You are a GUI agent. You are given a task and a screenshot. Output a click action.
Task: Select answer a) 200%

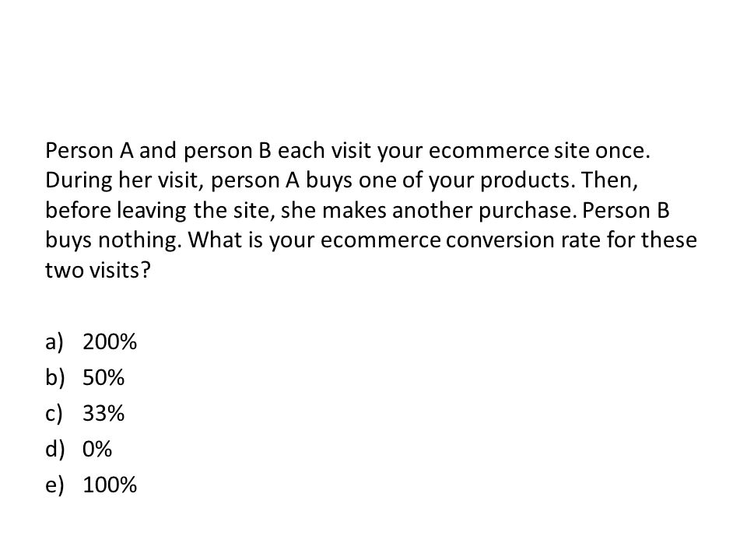(91, 342)
